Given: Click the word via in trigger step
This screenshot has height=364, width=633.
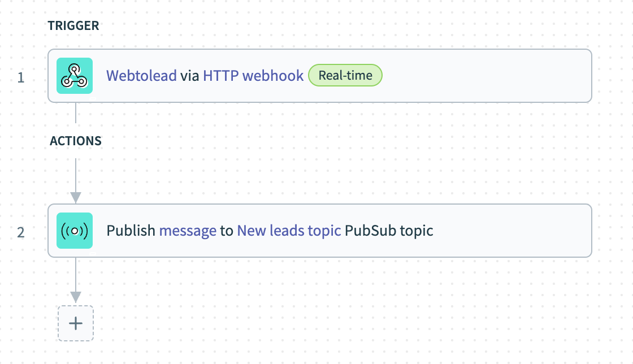Looking at the screenshot, I should (190, 76).
